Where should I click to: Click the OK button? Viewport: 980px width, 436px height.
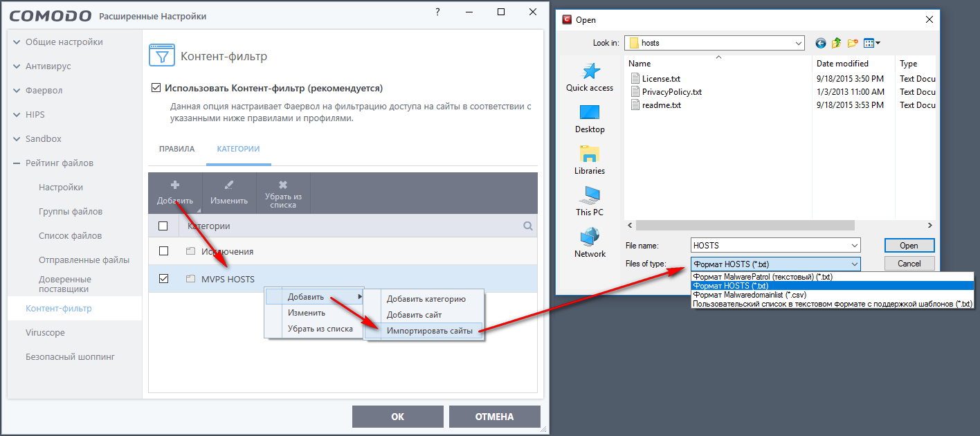pos(397,417)
